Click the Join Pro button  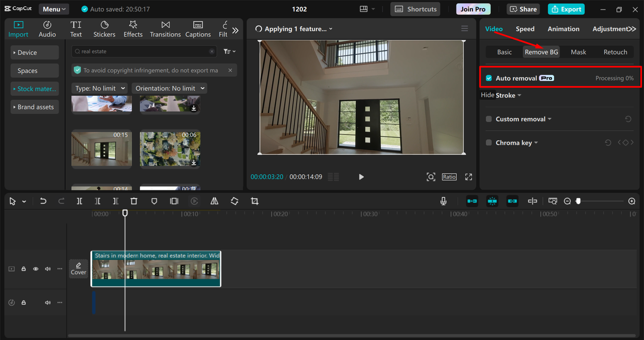pos(473,9)
